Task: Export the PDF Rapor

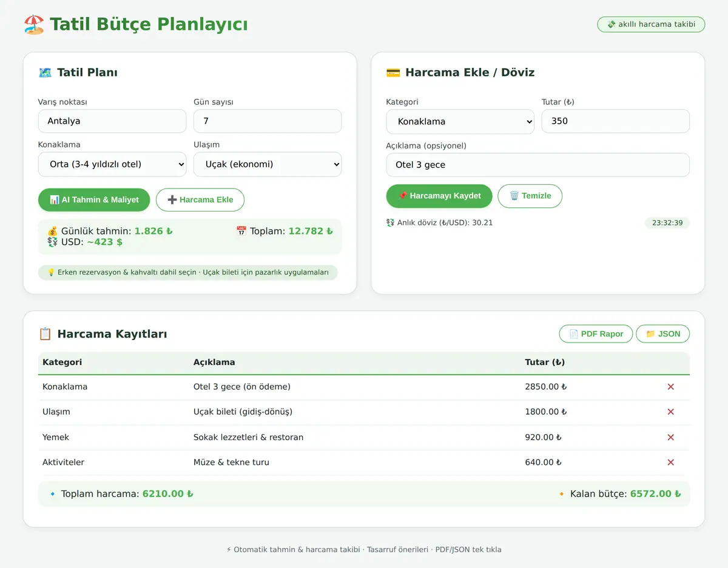Action: [596, 334]
